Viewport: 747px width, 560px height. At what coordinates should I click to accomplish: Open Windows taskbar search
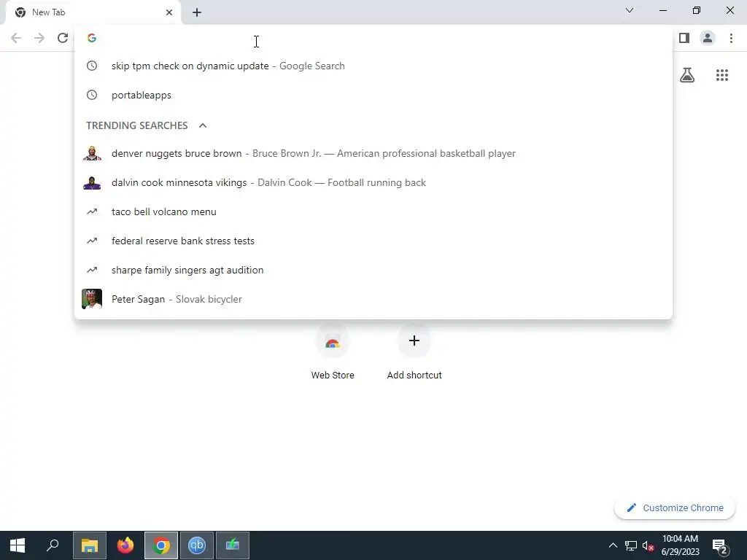click(53, 545)
